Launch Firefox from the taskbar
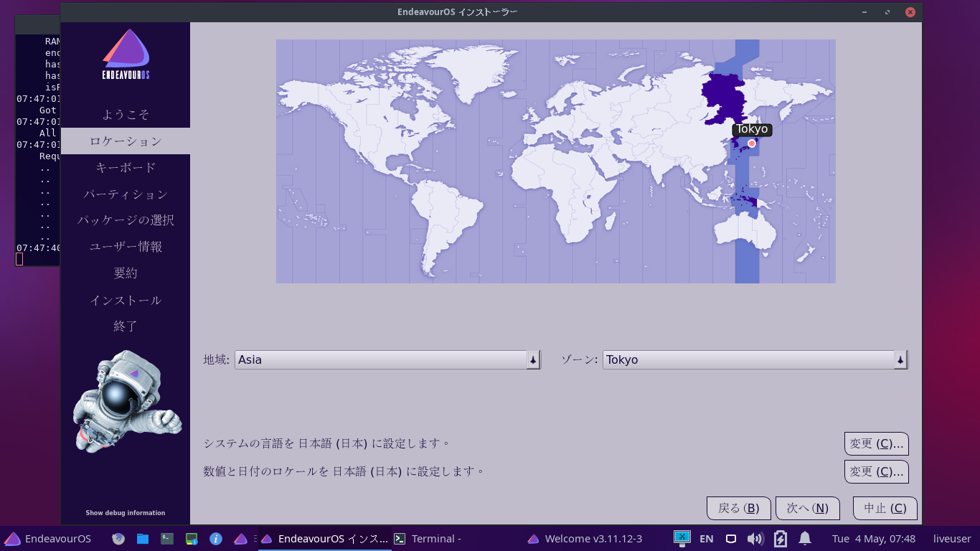 (x=118, y=539)
